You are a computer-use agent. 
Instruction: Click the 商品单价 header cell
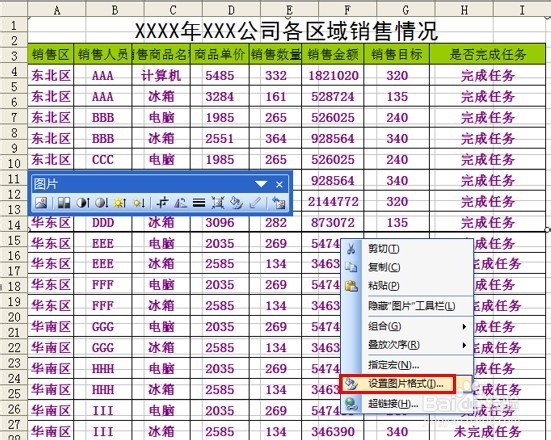(220, 54)
